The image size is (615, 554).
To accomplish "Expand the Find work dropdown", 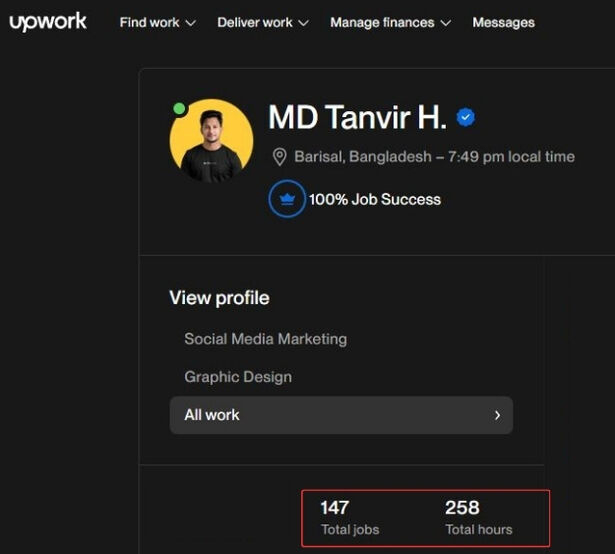I will tap(157, 22).
